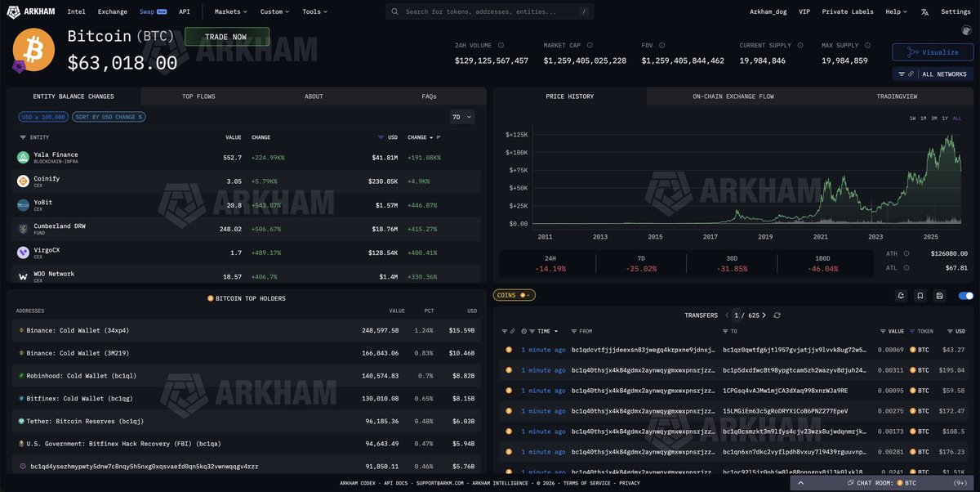Toggle the USD ≥ 100,000 filter chip
The width and height of the screenshot is (980, 492).
tap(43, 117)
